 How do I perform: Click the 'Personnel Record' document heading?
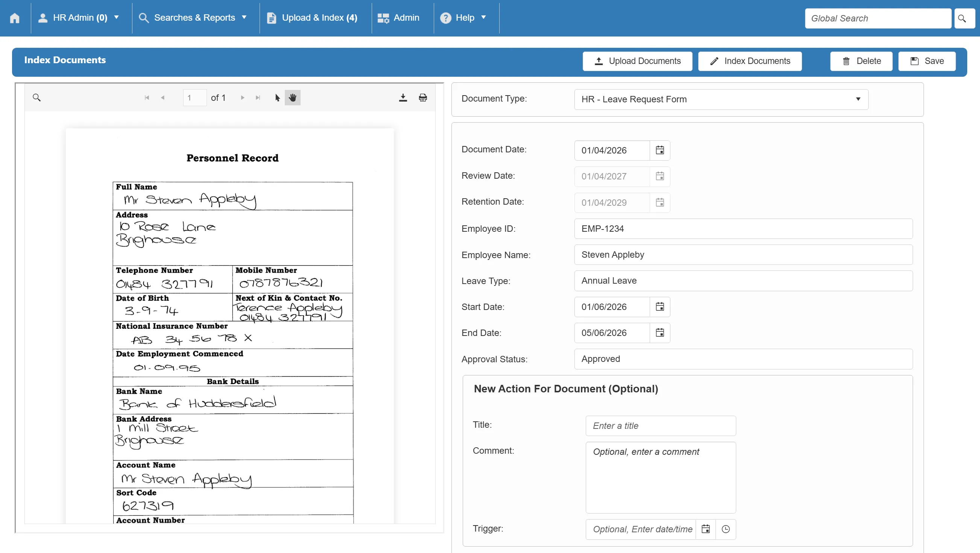(232, 158)
